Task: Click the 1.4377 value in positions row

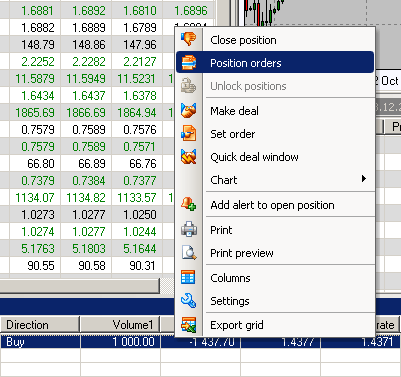Action: coord(280,342)
